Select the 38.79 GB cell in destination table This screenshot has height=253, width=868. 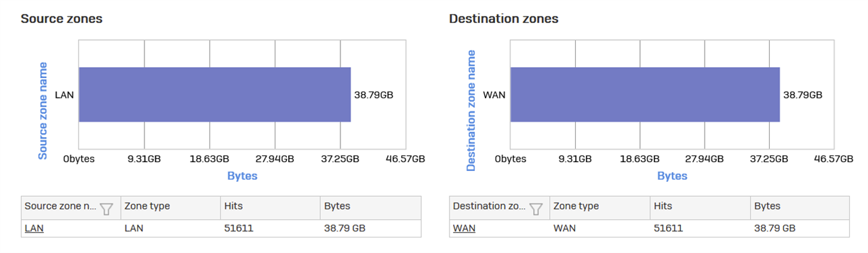pyautogui.click(x=799, y=229)
